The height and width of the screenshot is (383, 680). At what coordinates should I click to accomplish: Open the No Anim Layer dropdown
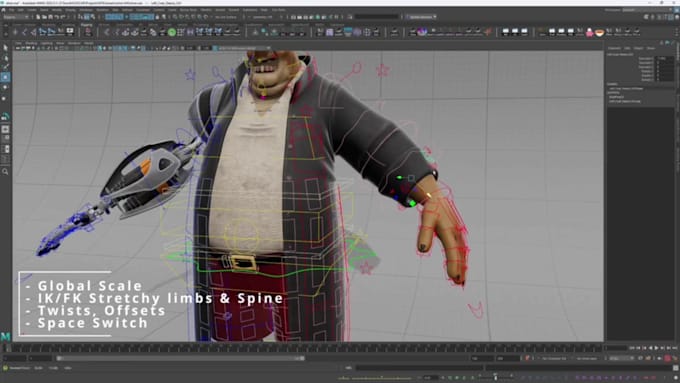(x=588, y=358)
